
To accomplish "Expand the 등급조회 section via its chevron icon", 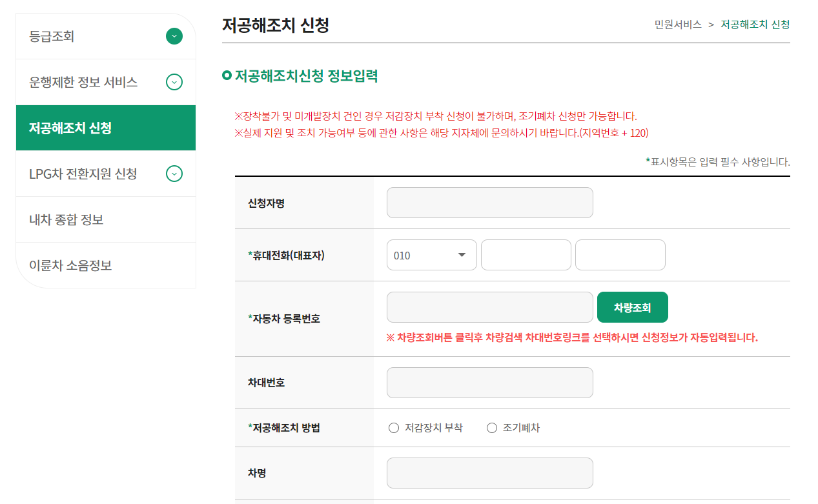I will [174, 36].
